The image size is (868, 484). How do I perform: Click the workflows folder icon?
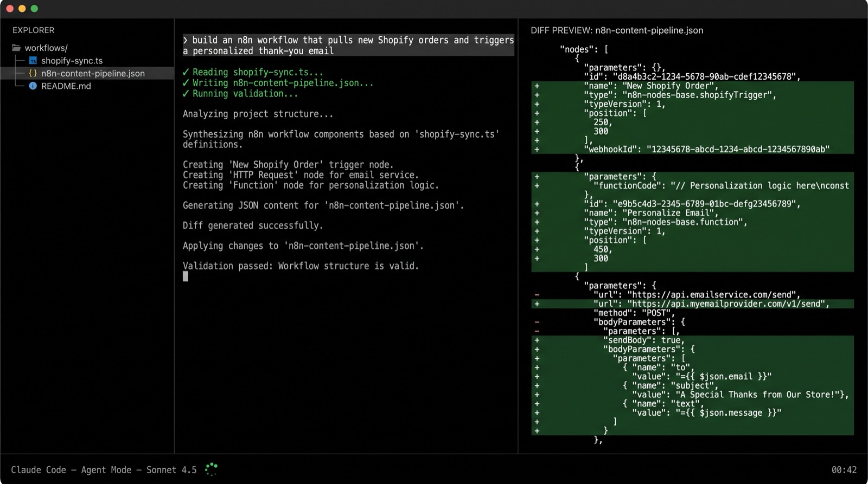16,48
